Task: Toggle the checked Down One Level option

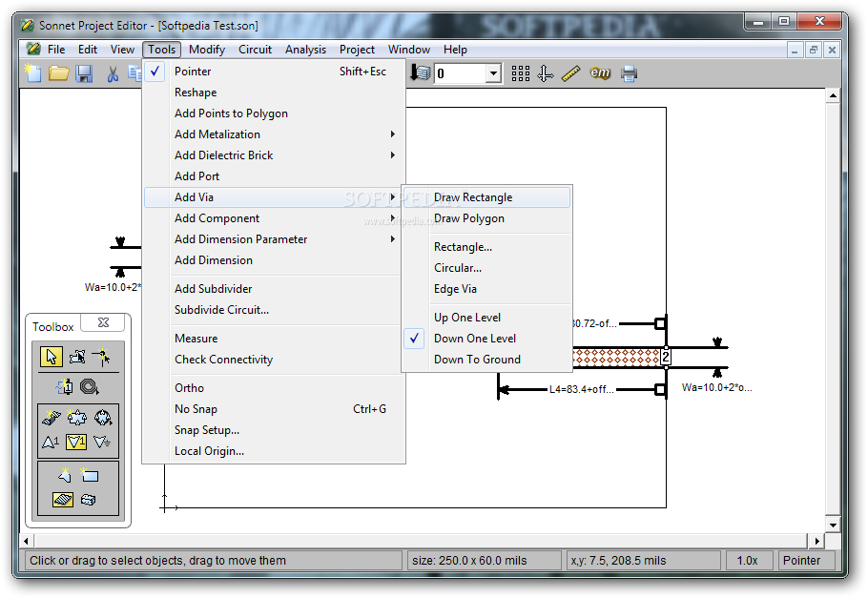Action: pyautogui.click(x=487, y=339)
